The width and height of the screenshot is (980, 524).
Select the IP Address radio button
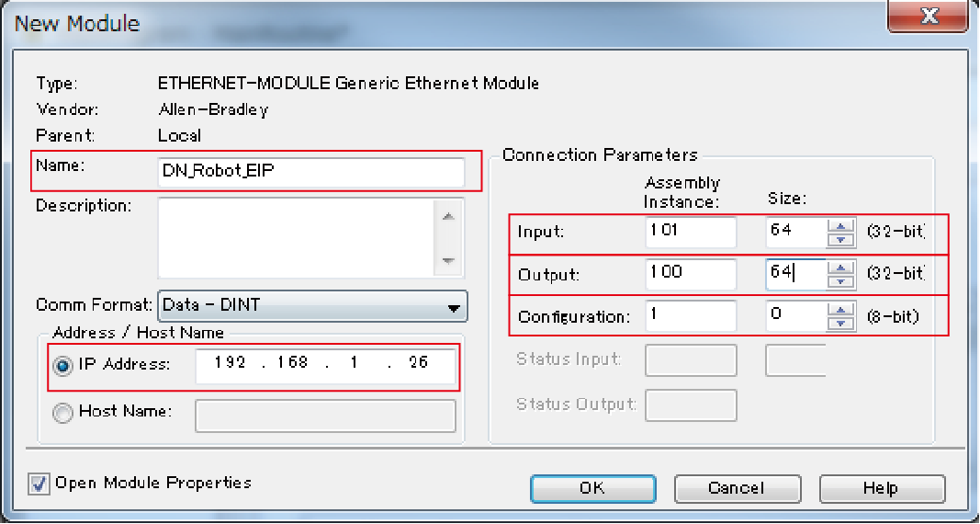click(x=62, y=365)
